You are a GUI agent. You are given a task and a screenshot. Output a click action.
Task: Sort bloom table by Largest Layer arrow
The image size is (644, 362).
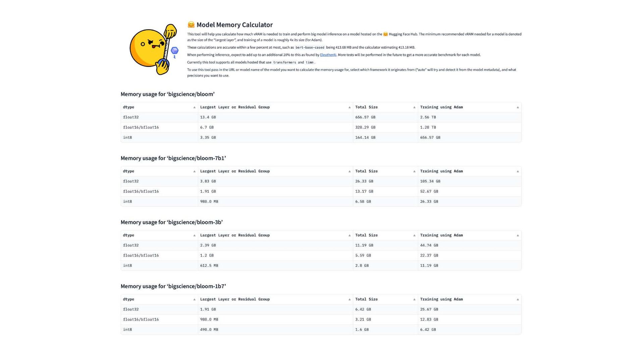[349, 107]
